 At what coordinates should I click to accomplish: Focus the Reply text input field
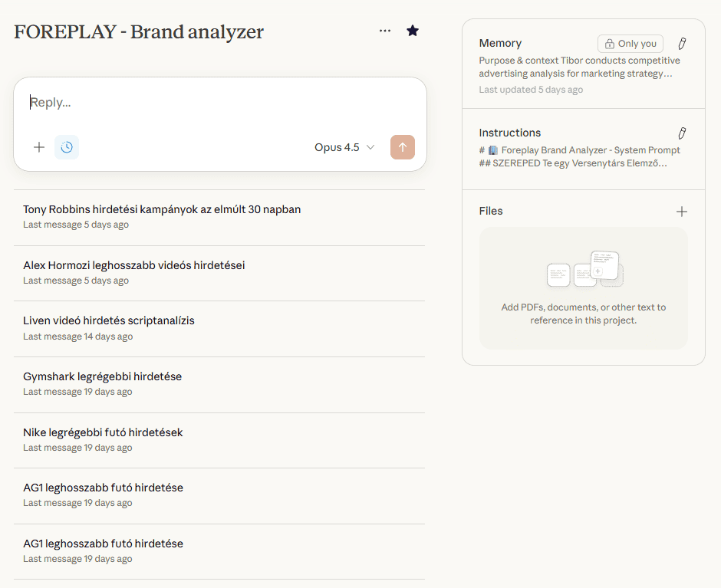[x=219, y=103]
